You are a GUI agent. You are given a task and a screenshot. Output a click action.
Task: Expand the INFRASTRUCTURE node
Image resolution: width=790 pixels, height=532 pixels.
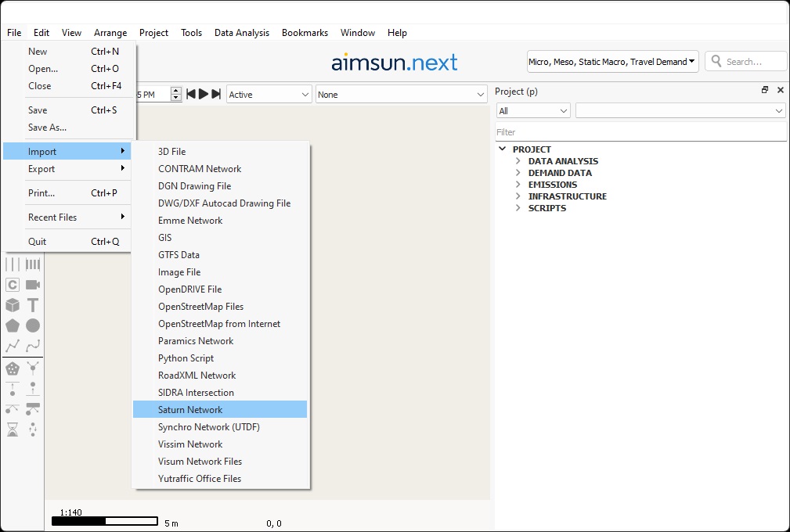click(518, 196)
